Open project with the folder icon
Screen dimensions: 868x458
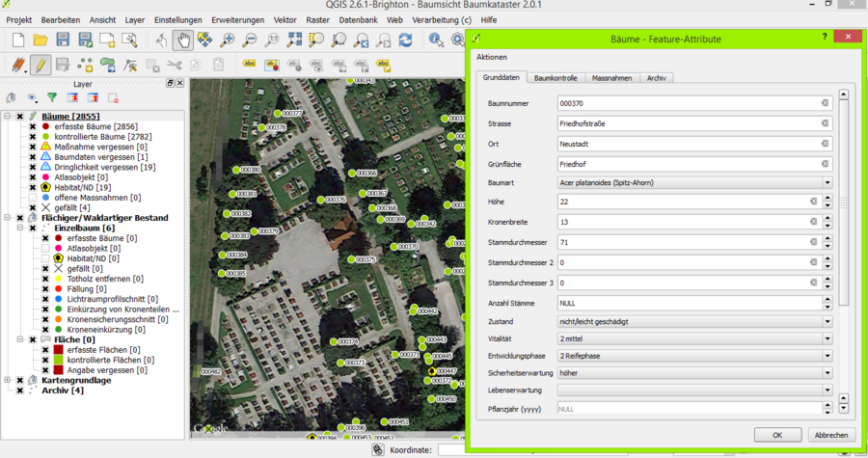coord(41,40)
